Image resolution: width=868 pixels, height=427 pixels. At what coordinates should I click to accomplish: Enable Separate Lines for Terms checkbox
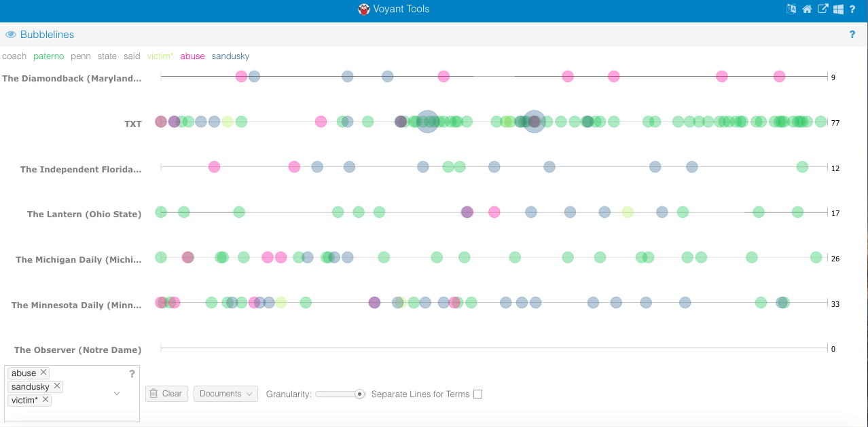pyautogui.click(x=477, y=394)
